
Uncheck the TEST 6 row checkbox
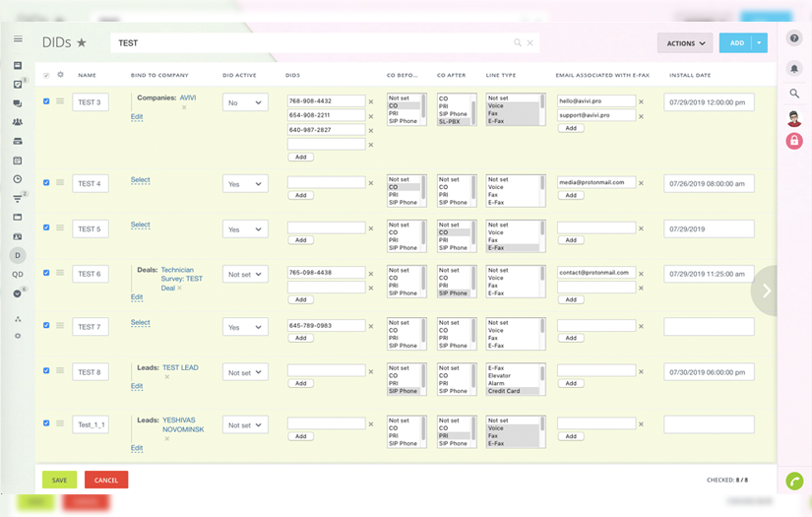(x=46, y=273)
